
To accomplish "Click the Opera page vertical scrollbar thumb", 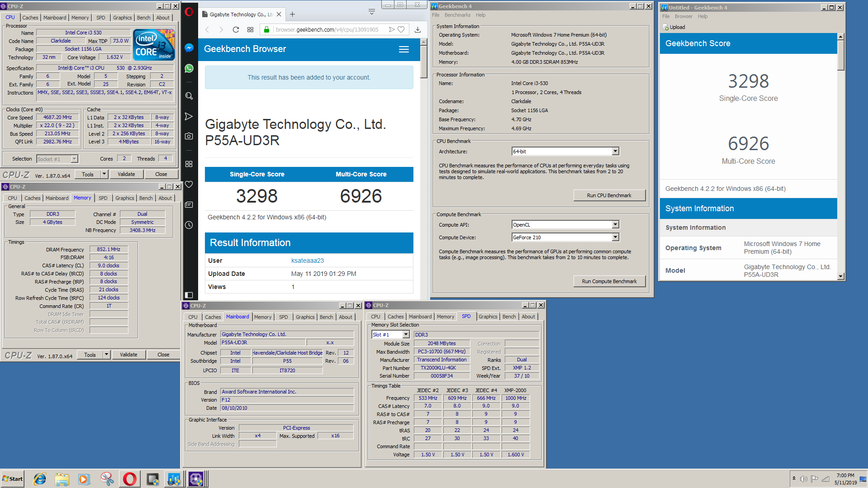I will 424,62.
